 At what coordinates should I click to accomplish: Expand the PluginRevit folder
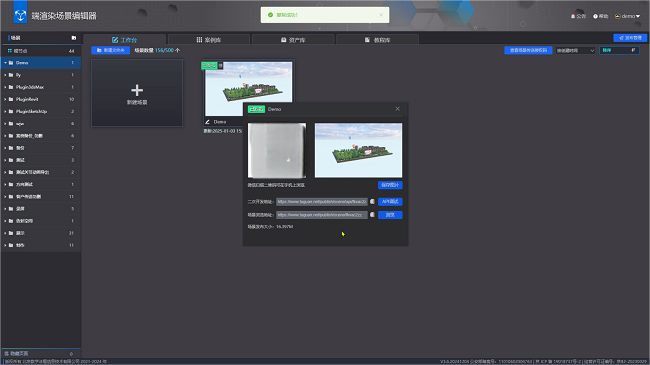(5, 99)
